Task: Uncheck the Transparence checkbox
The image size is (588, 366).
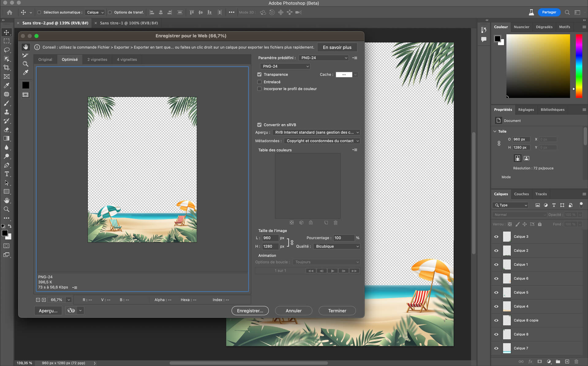Action: [259, 74]
